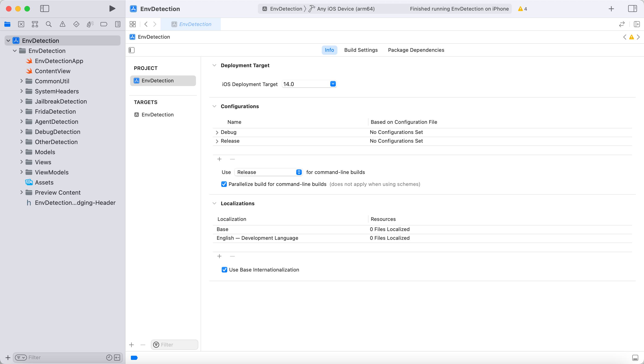Expand the JailbreakDetection folder
This screenshot has height=364, width=644.
(21, 101)
